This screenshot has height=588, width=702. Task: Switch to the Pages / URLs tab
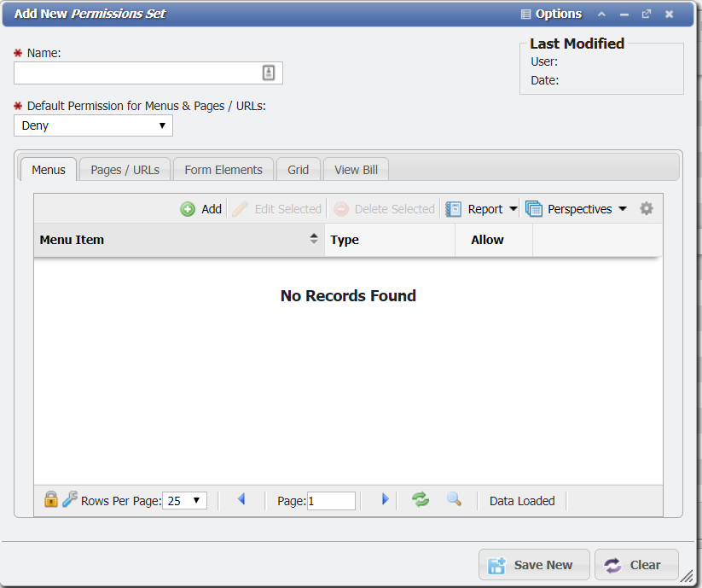click(124, 169)
